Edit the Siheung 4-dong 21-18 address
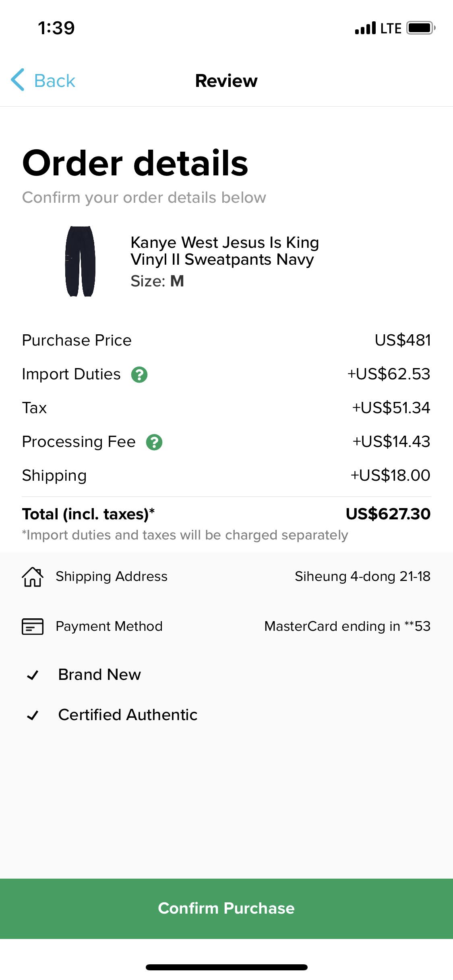The width and height of the screenshot is (453, 980). click(x=362, y=576)
